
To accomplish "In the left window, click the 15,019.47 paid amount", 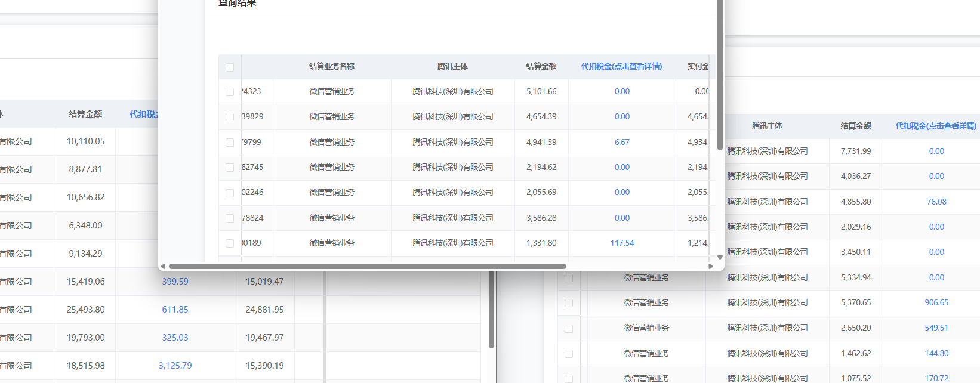I will click(264, 281).
